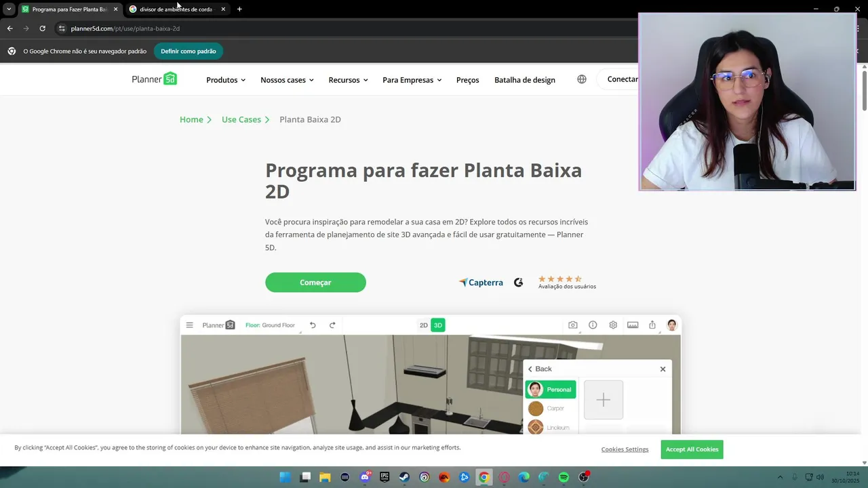Expand the Para Empresas dropdown

pyautogui.click(x=412, y=80)
